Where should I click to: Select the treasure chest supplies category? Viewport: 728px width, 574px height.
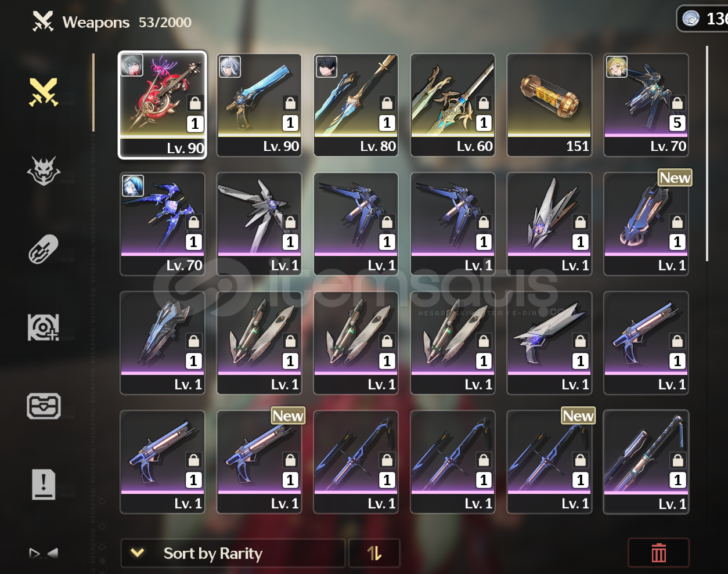[44, 406]
